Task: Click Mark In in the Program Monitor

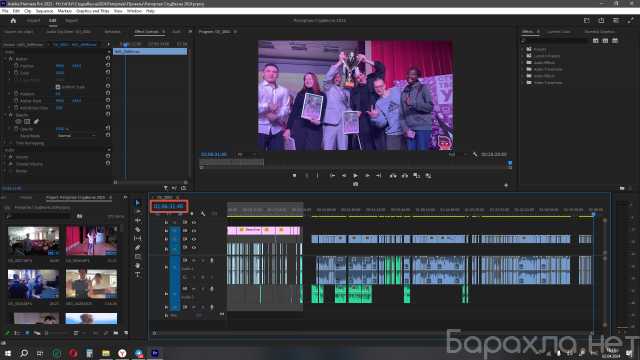Action: [307, 176]
